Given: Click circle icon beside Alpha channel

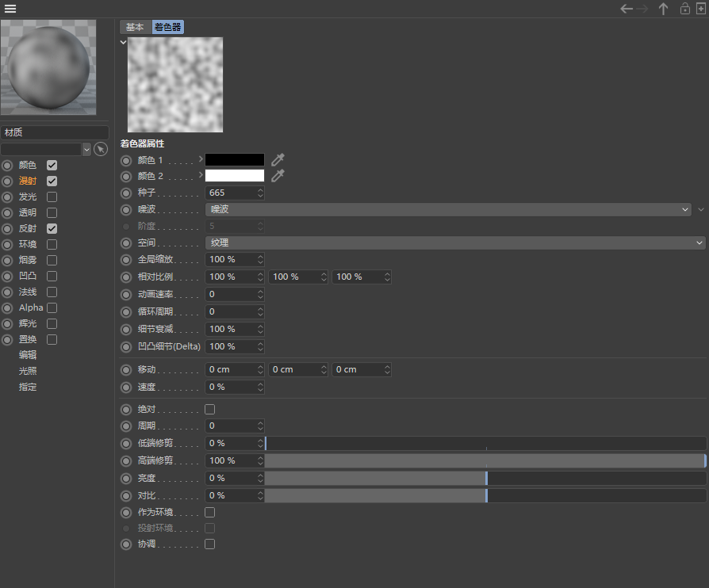Looking at the screenshot, I should 7,308.
